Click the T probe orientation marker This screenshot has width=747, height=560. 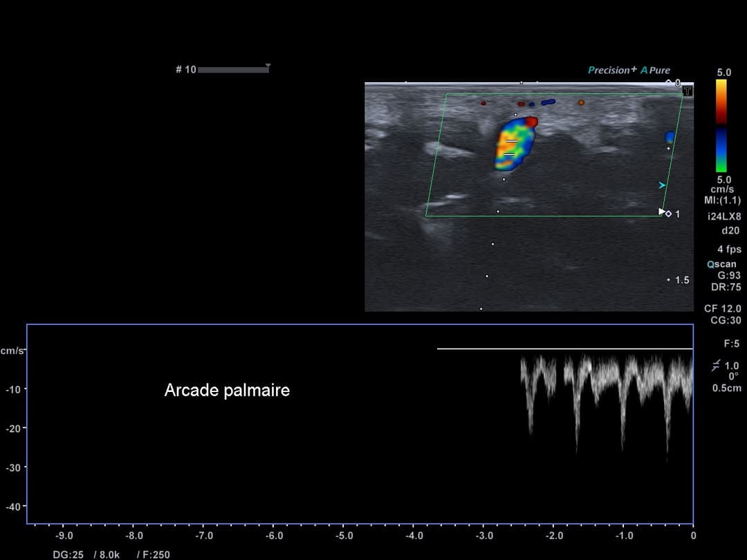[687, 91]
